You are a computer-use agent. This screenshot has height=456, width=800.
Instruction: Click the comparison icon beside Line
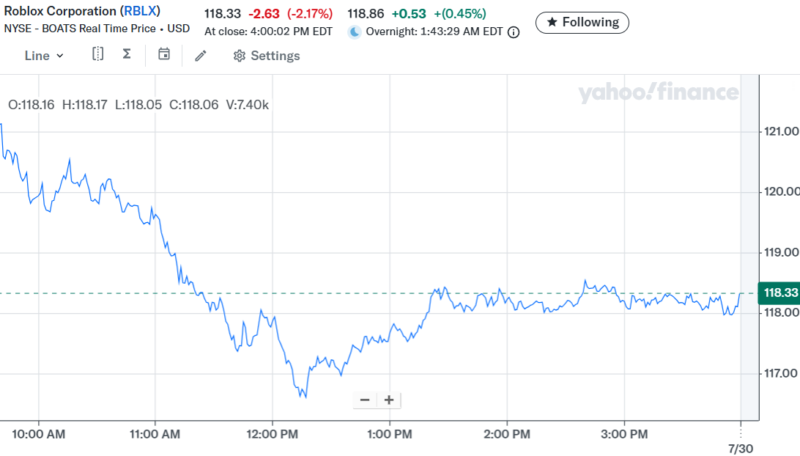coord(97,55)
